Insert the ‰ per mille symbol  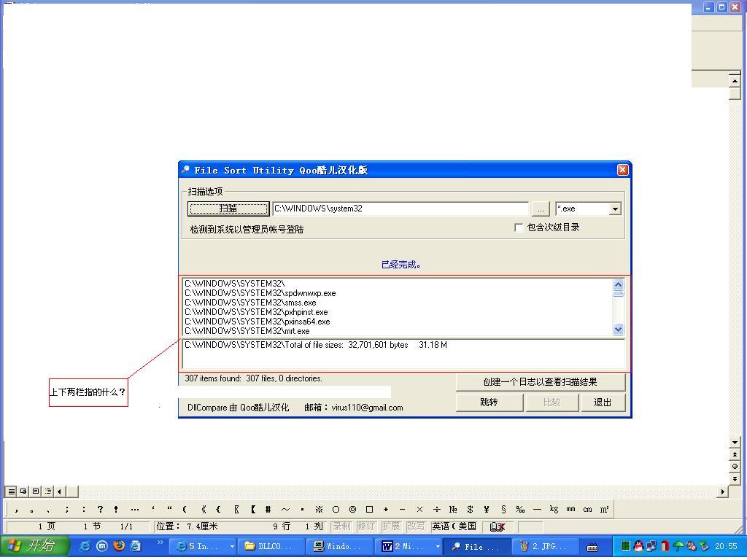click(x=520, y=509)
